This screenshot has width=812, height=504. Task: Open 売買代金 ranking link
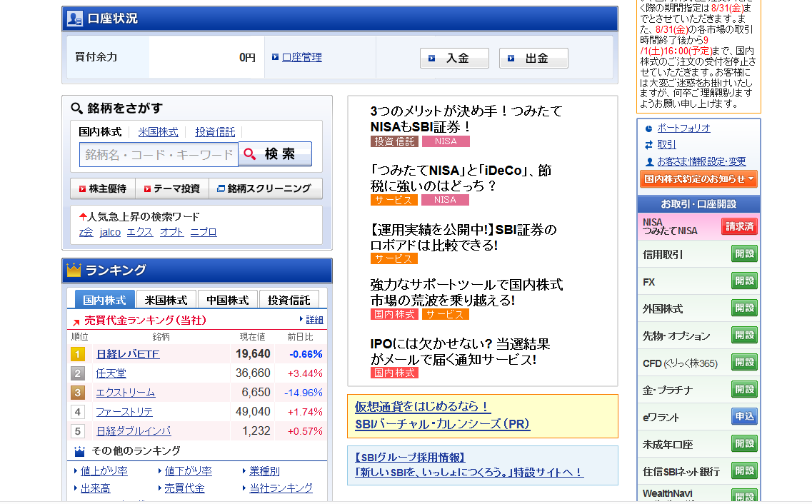[184, 488]
